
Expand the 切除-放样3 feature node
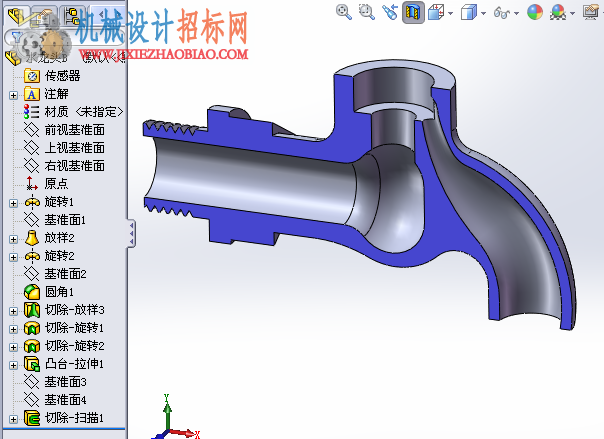point(13,311)
